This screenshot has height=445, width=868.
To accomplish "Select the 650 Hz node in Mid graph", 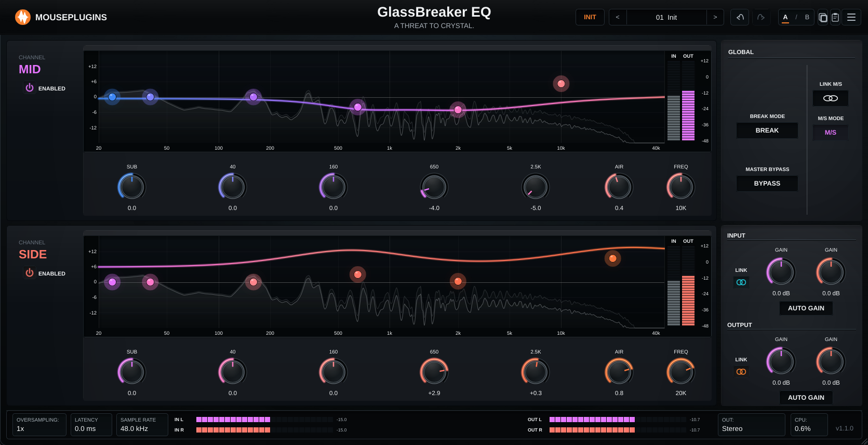I will (x=358, y=107).
